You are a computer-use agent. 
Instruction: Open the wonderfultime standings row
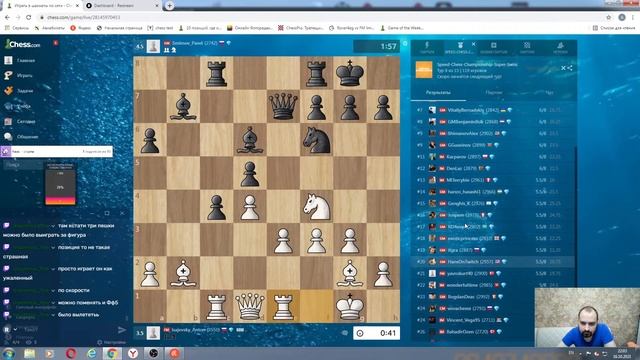click(x=493, y=285)
